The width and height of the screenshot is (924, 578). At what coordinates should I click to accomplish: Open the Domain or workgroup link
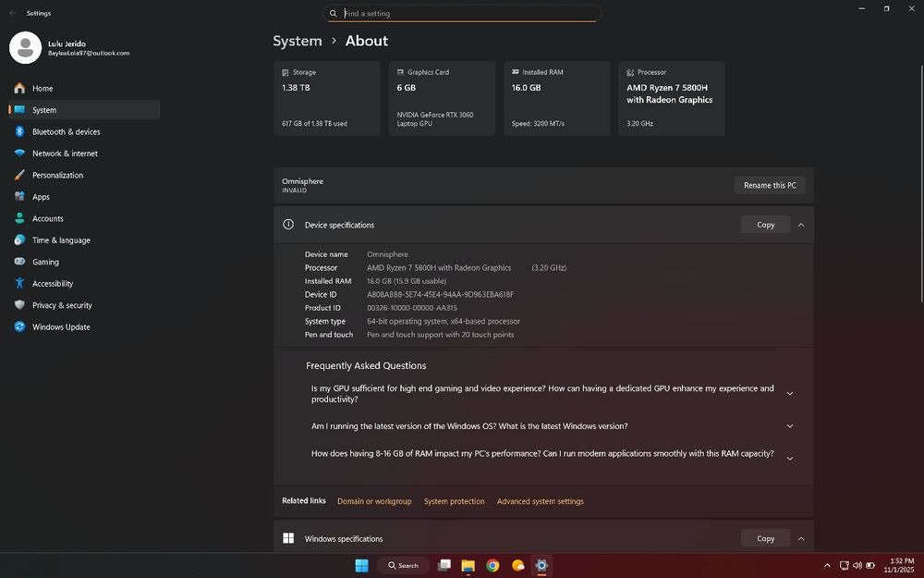point(374,501)
